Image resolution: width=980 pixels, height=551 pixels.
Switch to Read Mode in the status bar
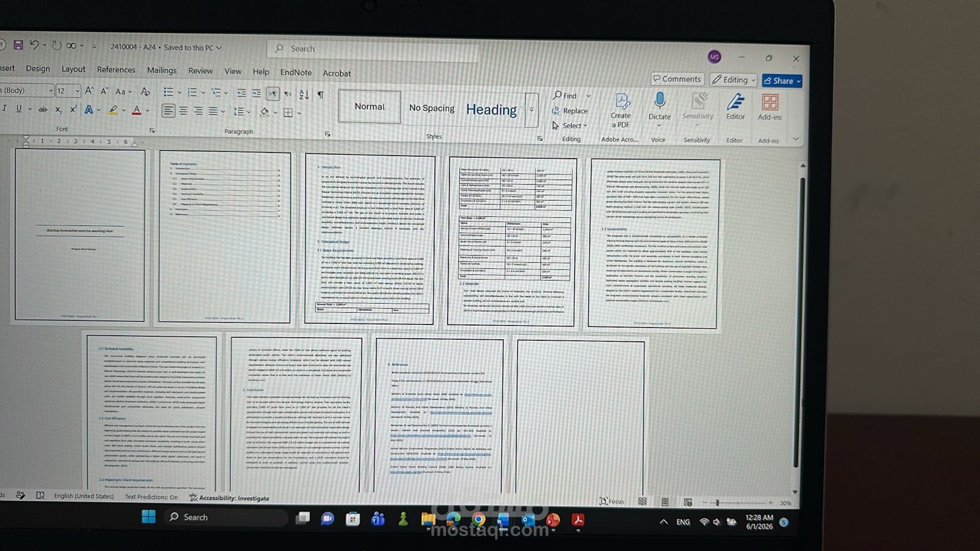642,501
